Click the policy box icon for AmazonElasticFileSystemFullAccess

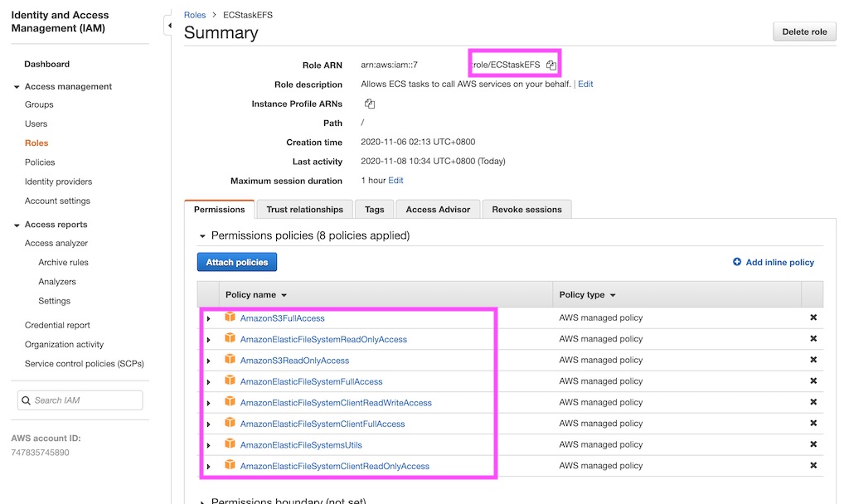click(230, 380)
